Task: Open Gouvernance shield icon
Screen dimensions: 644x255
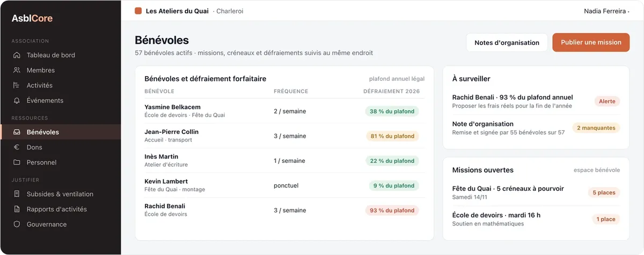Action: point(17,224)
